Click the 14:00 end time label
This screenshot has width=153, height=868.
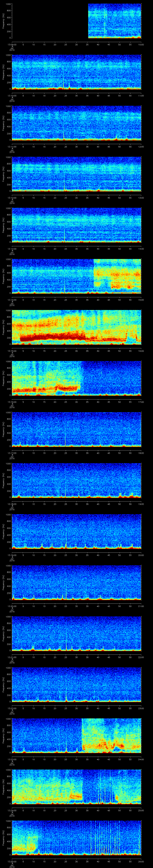click(x=141, y=248)
